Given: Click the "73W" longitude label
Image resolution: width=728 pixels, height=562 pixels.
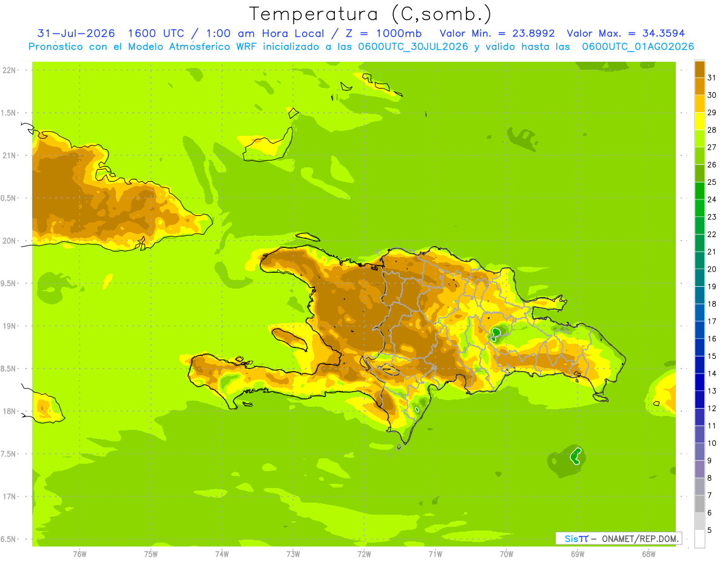Looking at the screenshot, I should (x=293, y=554).
